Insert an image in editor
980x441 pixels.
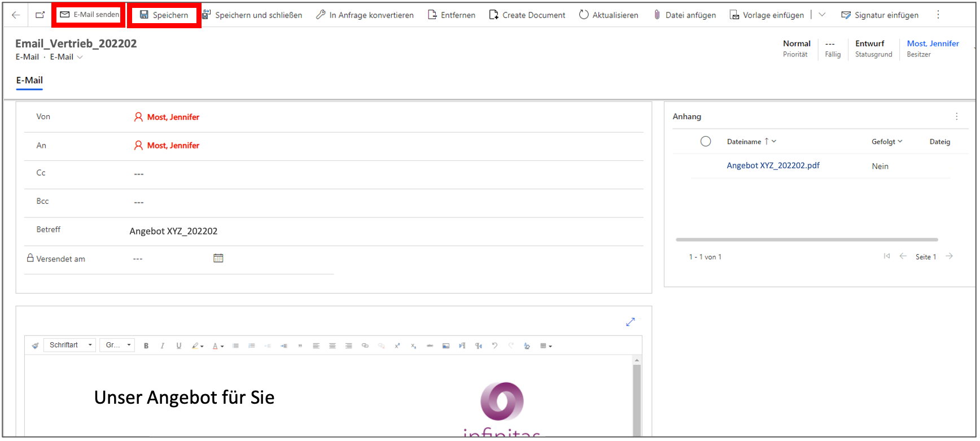[446, 346]
